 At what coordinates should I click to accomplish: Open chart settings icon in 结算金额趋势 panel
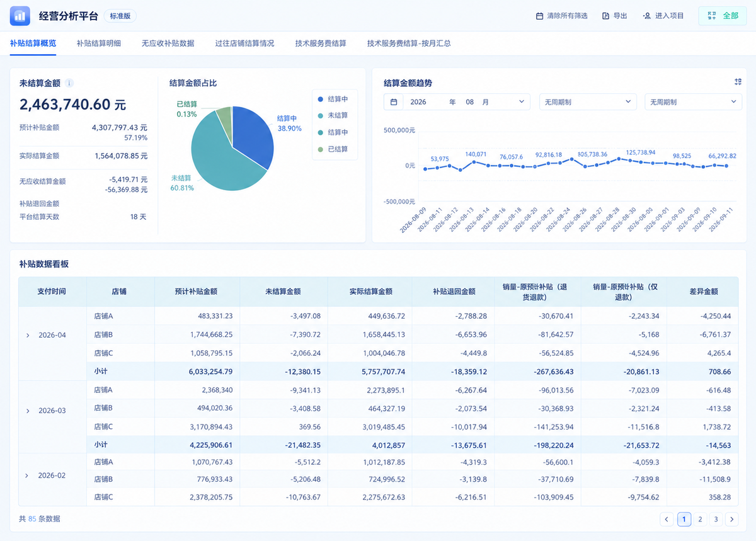pyautogui.click(x=738, y=82)
